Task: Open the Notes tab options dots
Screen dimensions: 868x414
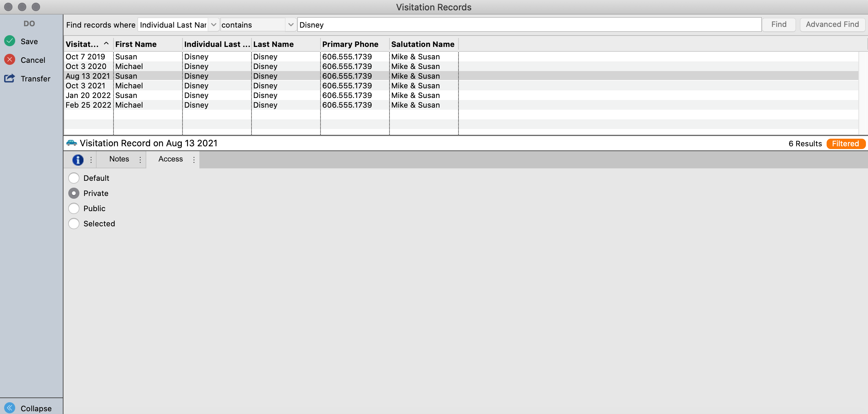Action: pyautogui.click(x=140, y=159)
